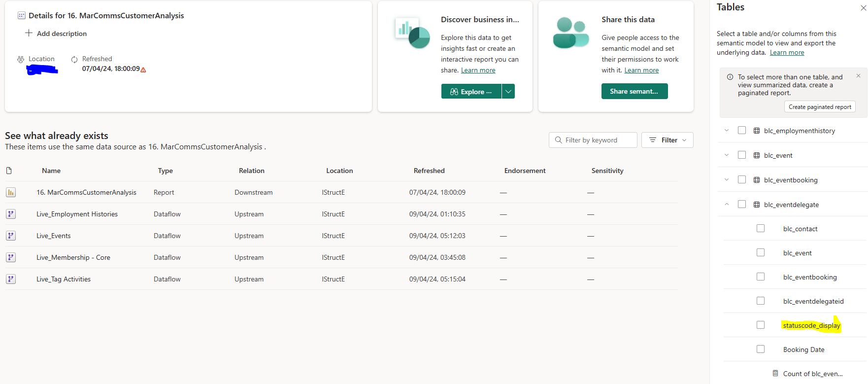Screen dimensions: 868x384
Task: Click the calculator measure icon by Count of blc_even
Action: [775, 373]
